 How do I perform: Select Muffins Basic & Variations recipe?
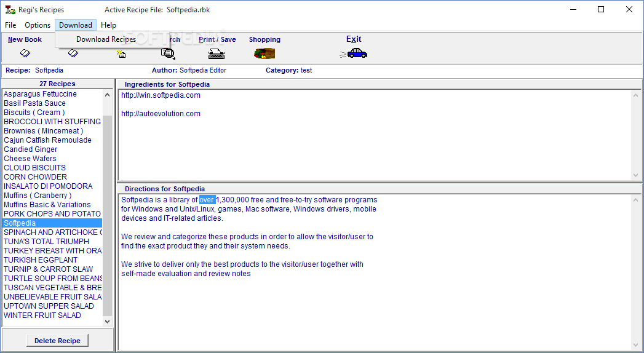[x=52, y=205]
